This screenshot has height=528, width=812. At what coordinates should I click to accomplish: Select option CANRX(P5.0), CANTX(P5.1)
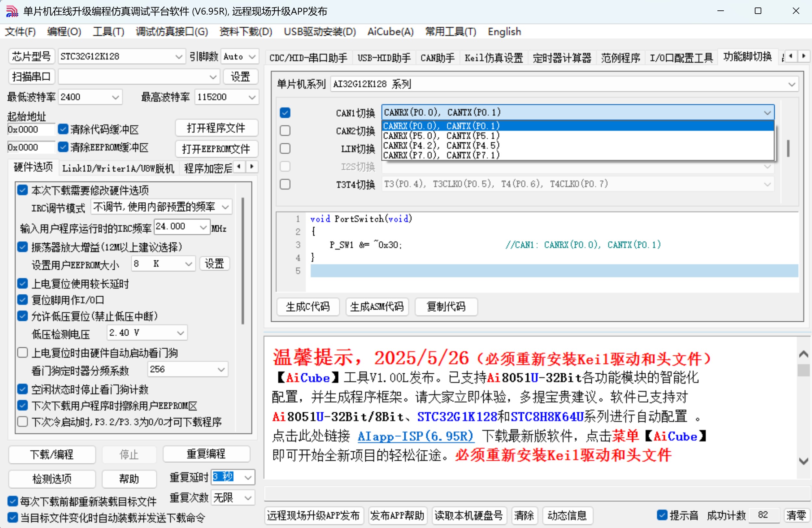pos(578,136)
